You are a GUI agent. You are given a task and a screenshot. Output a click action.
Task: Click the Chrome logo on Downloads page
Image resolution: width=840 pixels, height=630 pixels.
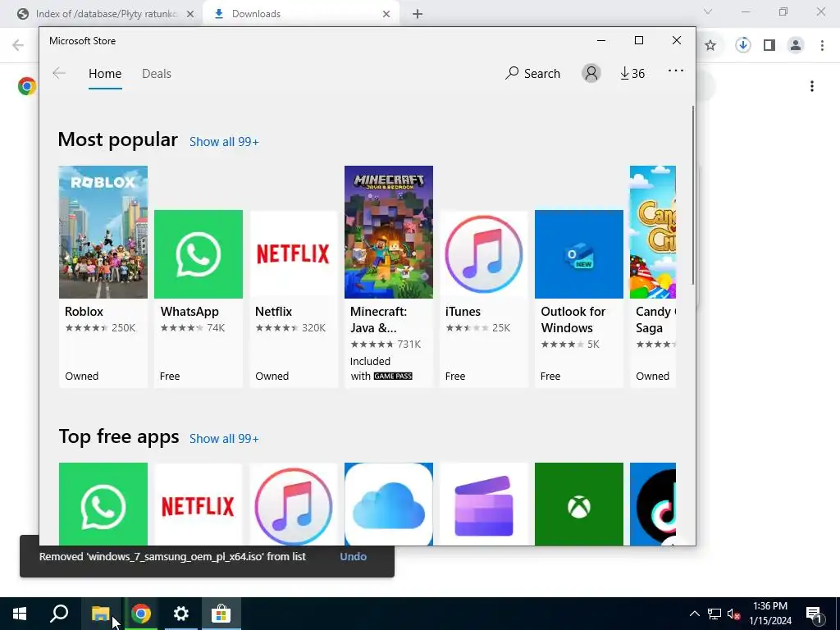tap(27, 86)
